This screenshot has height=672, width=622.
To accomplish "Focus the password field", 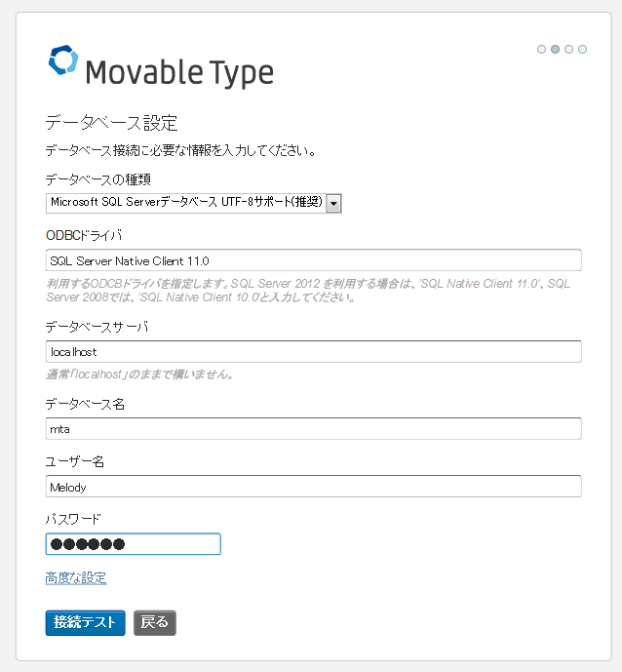I will tap(134, 544).
